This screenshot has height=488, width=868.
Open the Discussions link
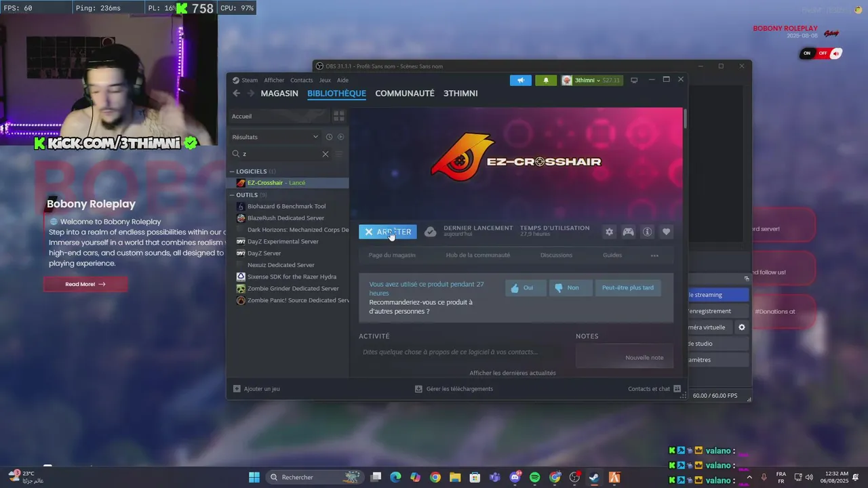(x=556, y=256)
